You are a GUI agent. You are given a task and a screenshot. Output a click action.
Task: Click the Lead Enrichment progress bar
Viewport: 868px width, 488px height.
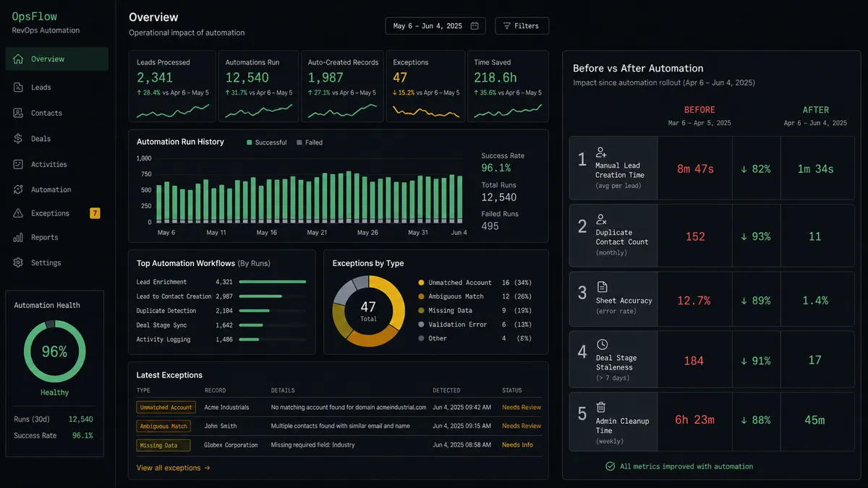(x=273, y=282)
